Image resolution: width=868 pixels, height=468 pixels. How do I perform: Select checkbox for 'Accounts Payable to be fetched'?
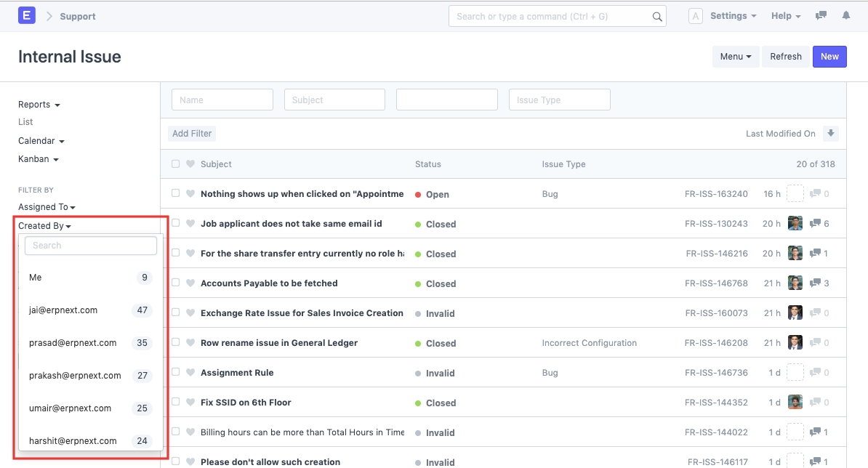(x=175, y=283)
